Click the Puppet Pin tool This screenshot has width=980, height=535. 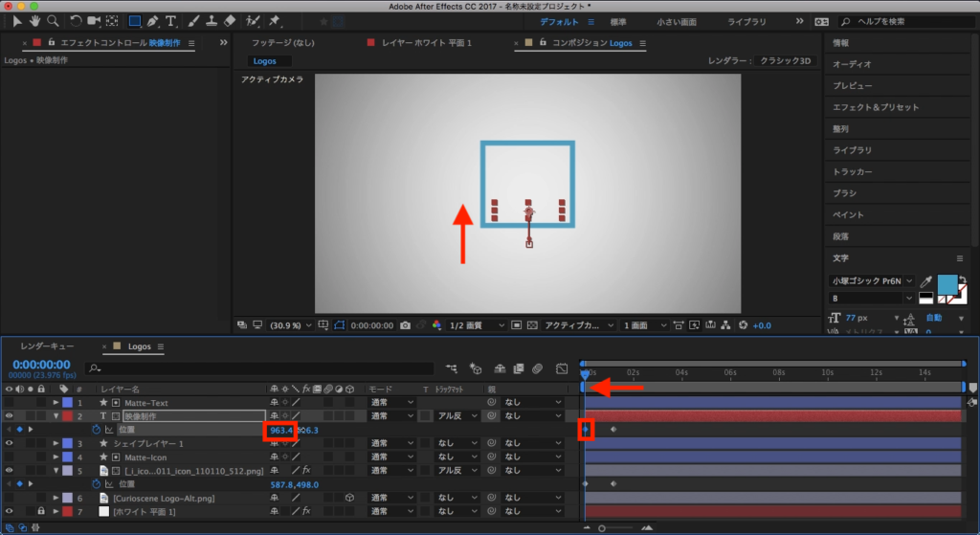point(276,20)
